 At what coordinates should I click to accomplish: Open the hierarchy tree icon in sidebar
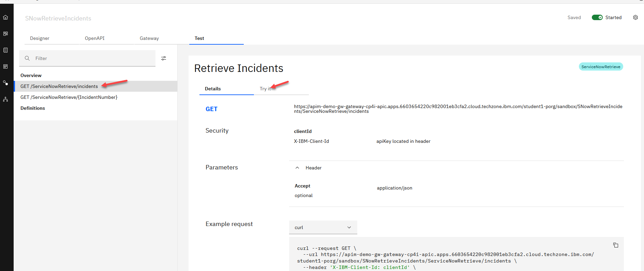pyautogui.click(x=5, y=99)
